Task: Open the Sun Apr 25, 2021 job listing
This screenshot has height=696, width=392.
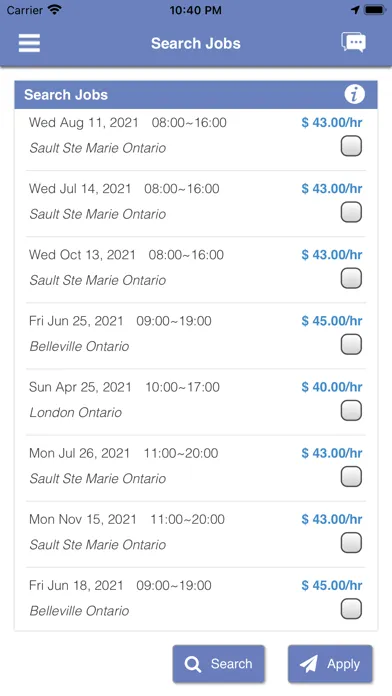Action: point(196,402)
